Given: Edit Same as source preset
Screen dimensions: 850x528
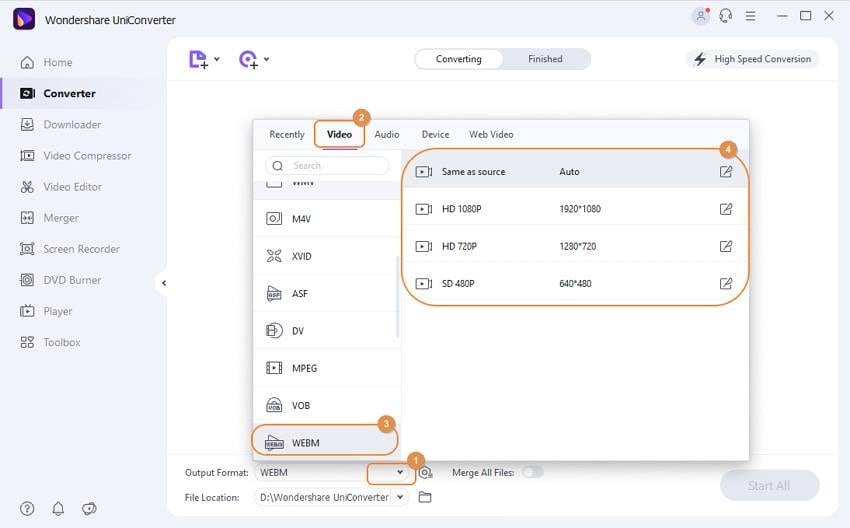Looking at the screenshot, I should [x=726, y=172].
